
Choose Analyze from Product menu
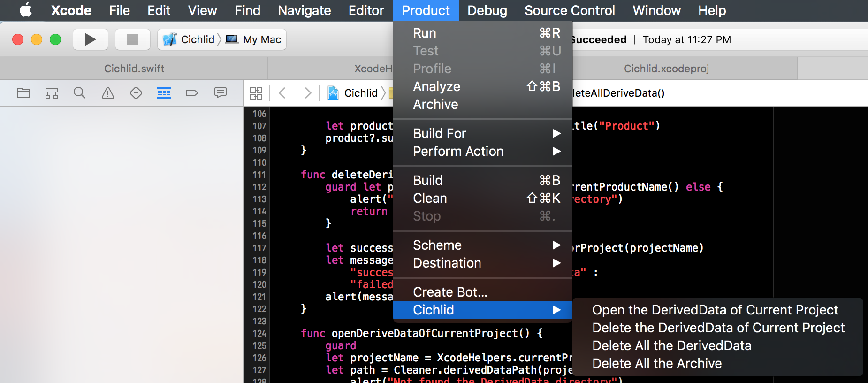483,86
